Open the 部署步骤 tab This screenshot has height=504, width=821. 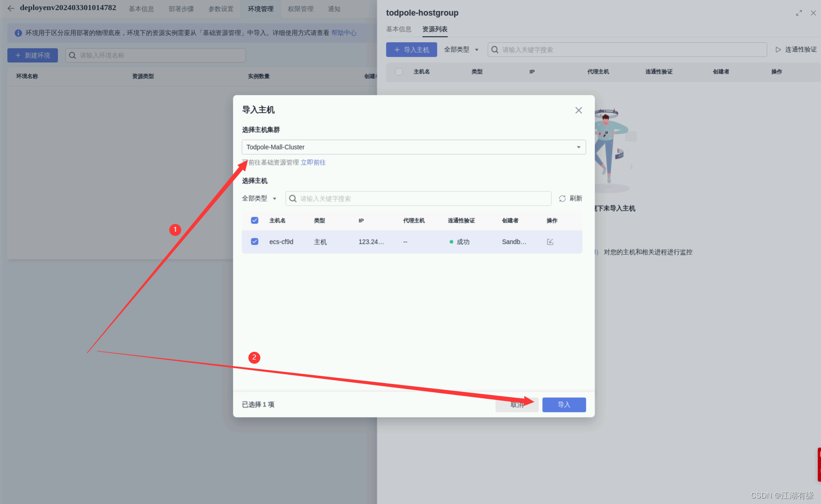coord(181,8)
